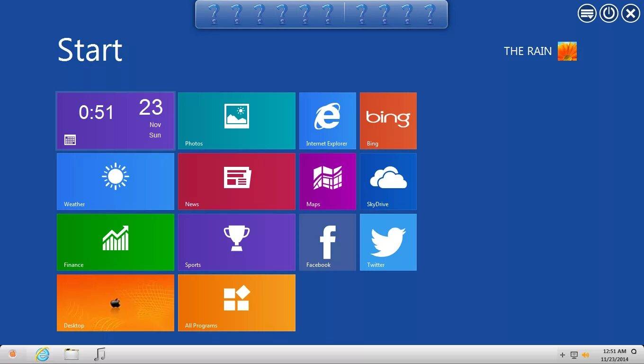
Task: Click the orange flower user avatar
Action: 567,51
